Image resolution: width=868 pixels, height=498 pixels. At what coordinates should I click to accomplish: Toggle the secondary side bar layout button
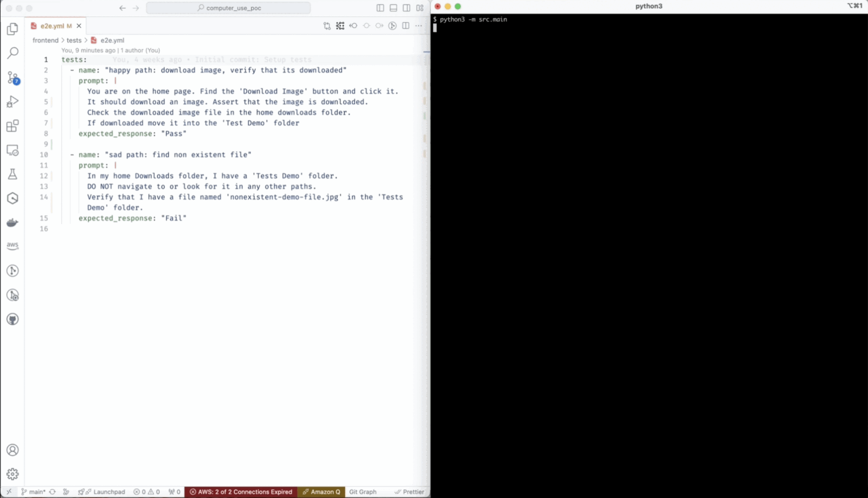point(406,8)
